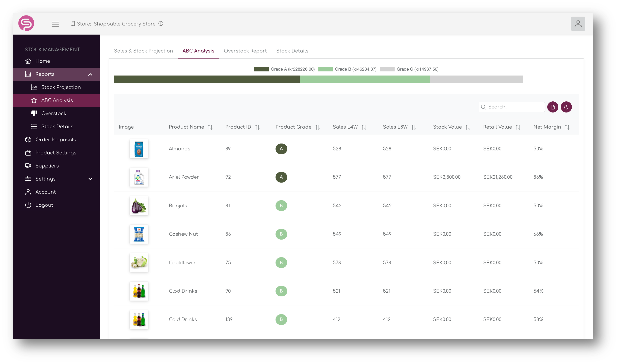Viewport: 618px width, 364px height.
Task: Click the ABC Analysis reports icon
Action: [34, 100]
